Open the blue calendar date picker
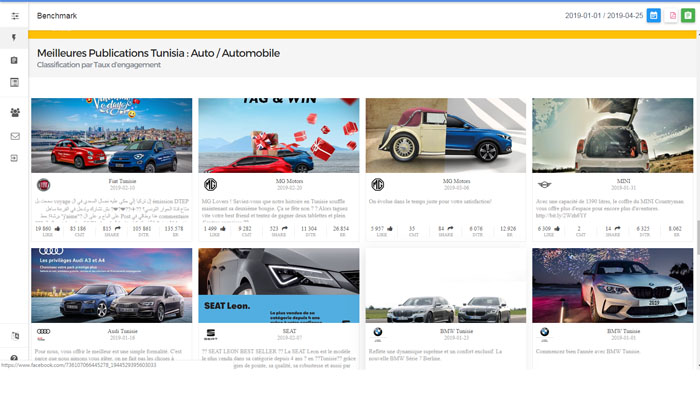This screenshot has width=700, height=400. (x=653, y=16)
